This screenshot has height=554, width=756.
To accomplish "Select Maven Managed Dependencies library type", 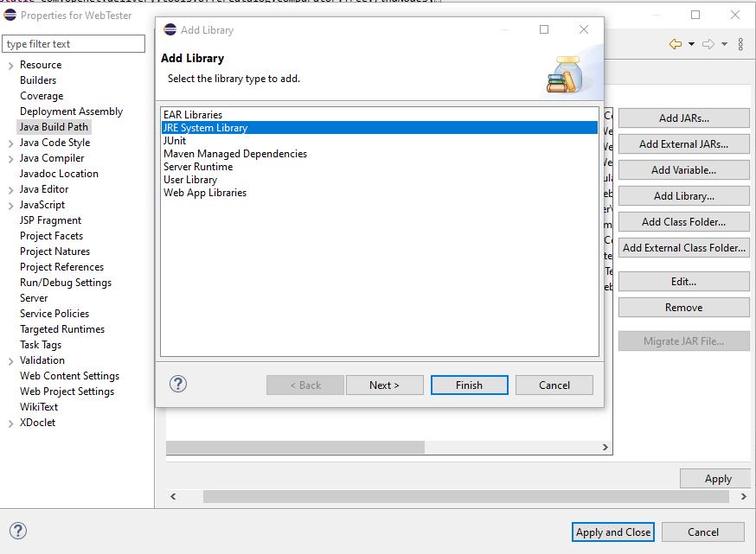I will [234, 153].
